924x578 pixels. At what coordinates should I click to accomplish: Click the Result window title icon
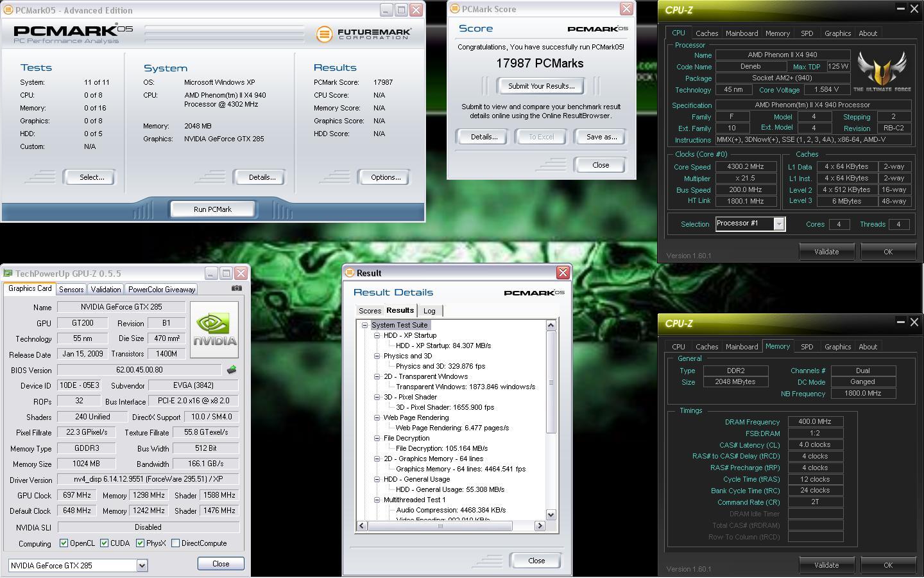(x=350, y=273)
